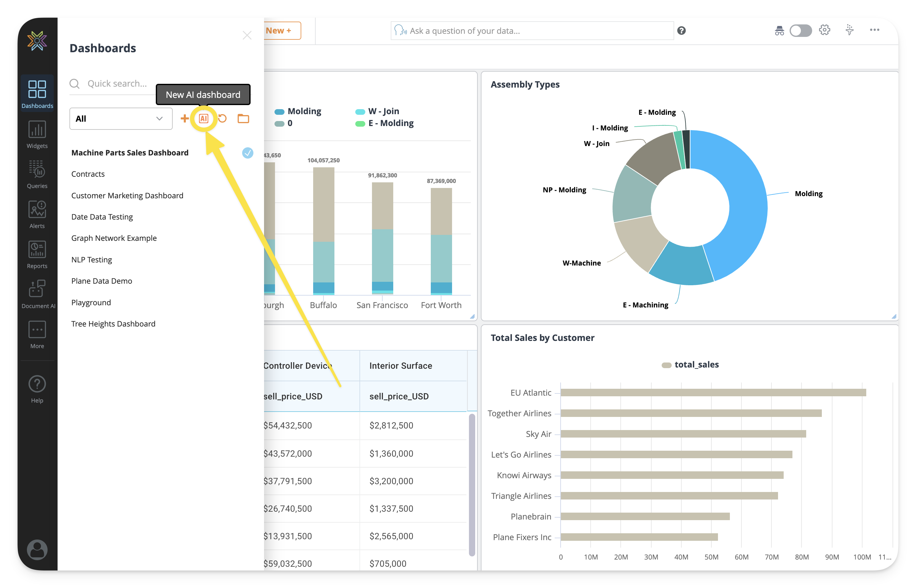The height and width of the screenshot is (588, 916).
Task: Open the three-dots overflow menu
Action: pyautogui.click(x=874, y=30)
